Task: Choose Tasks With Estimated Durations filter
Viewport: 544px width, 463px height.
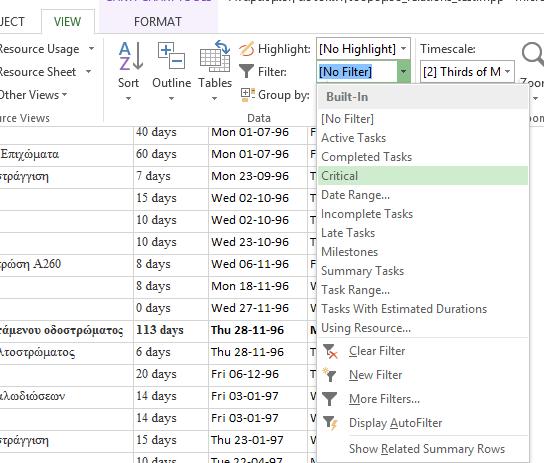Action: pyautogui.click(x=423, y=309)
